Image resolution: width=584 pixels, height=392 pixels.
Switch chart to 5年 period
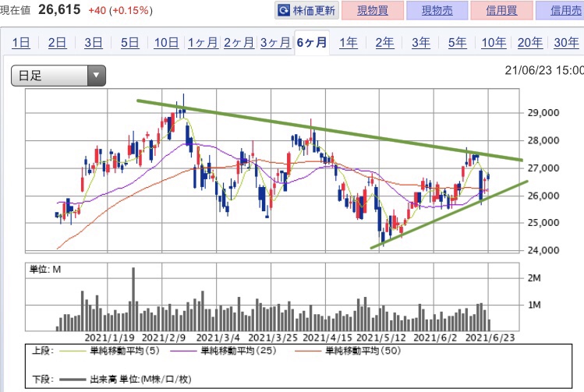458,43
